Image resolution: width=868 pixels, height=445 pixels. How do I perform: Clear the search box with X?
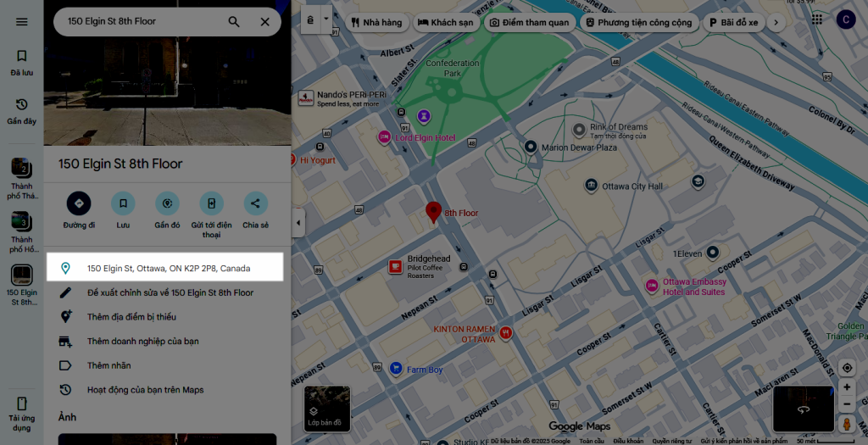point(265,22)
